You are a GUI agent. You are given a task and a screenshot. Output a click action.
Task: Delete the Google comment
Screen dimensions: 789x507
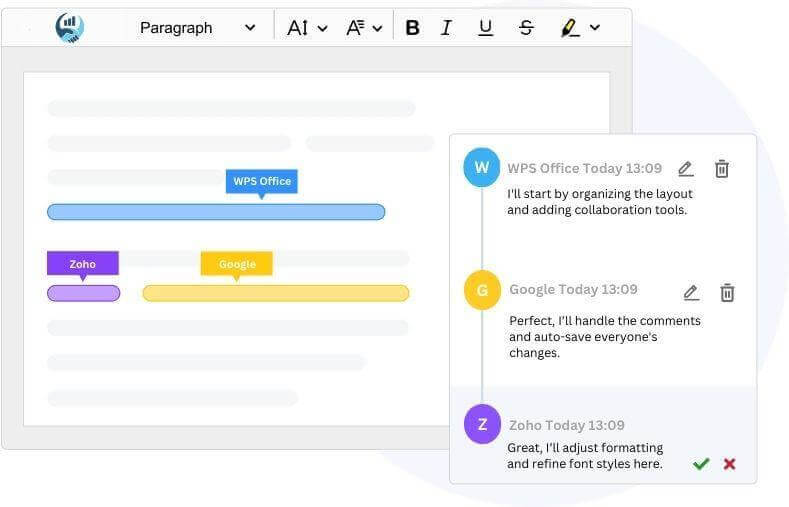tap(727, 292)
